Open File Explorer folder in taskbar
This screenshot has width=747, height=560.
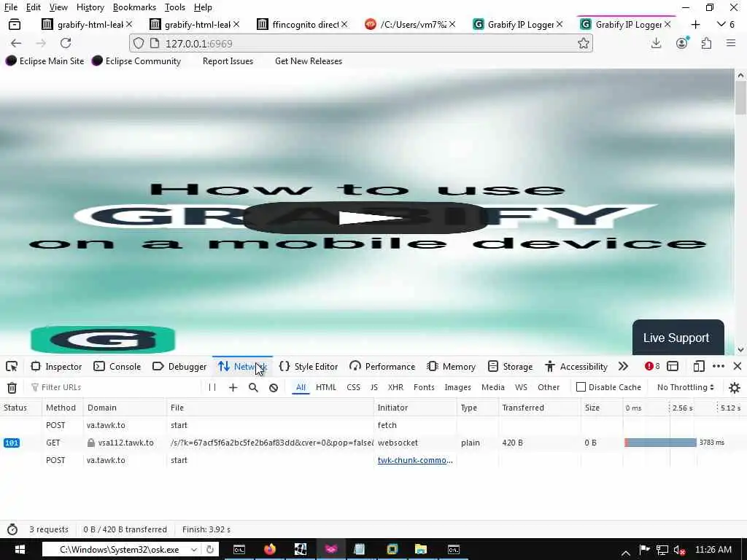(421, 550)
